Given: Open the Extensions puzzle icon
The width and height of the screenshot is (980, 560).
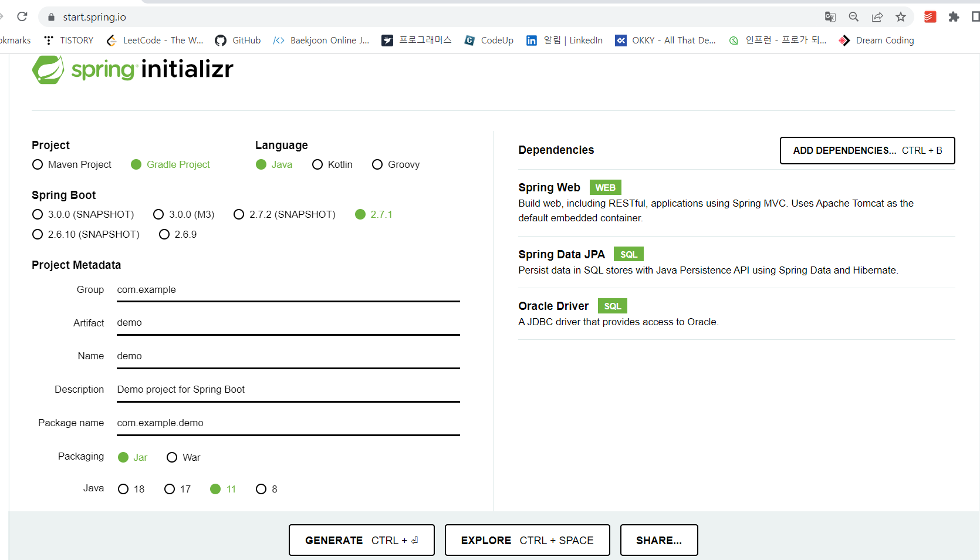Looking at the screenshot, I should point(954,17).
